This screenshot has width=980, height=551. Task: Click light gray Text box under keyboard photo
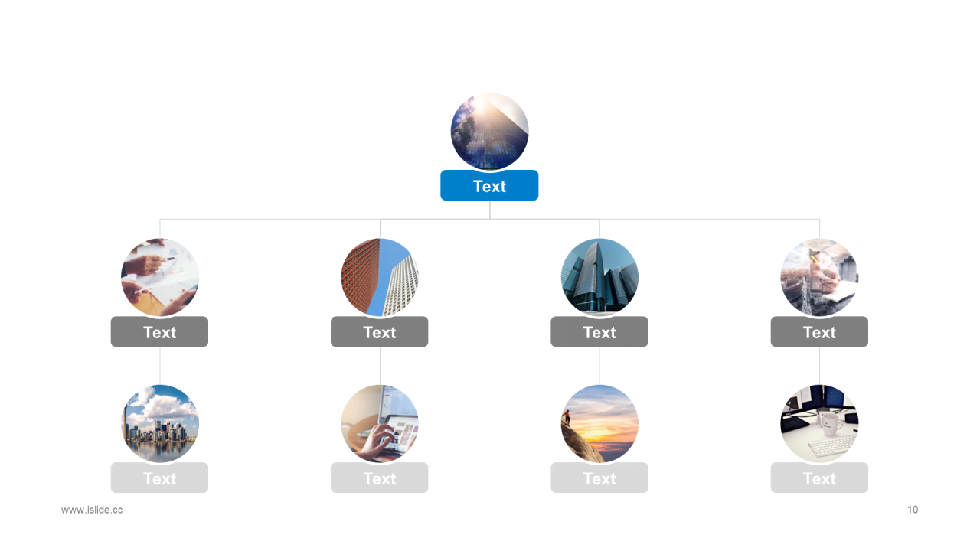pos(819,478)
